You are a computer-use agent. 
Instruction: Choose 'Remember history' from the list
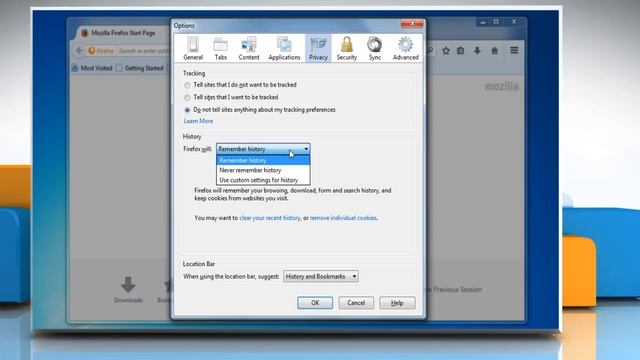pyautogui.click(x=263, y=160)
